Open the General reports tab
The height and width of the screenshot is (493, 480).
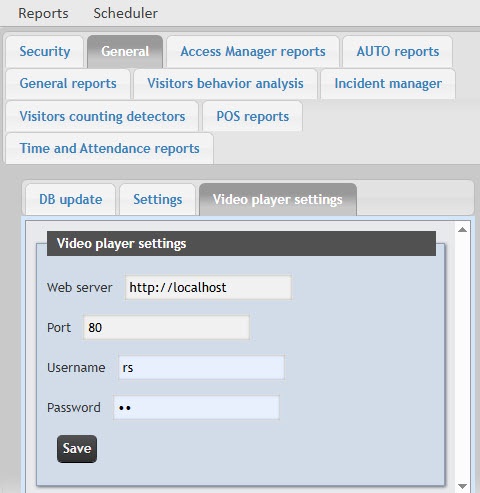pos(68,84)
